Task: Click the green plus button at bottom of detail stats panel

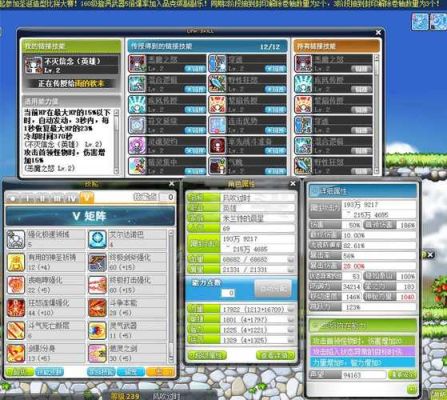Action: coord(412,389)
